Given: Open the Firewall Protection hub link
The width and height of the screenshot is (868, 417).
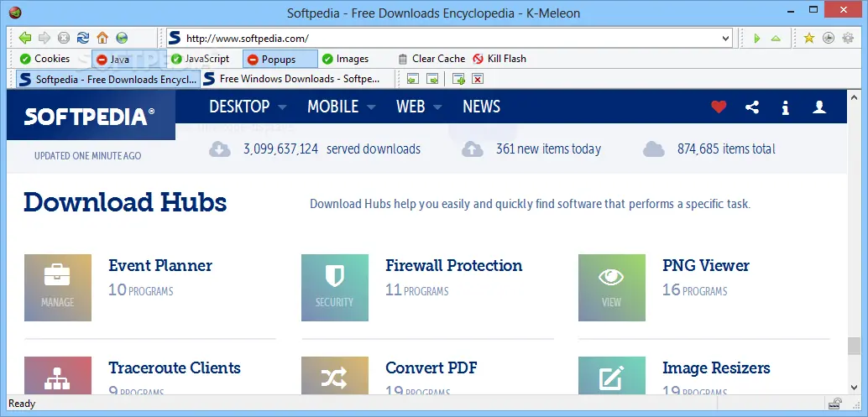Looking at the screenshot, I should coord(454,265).
